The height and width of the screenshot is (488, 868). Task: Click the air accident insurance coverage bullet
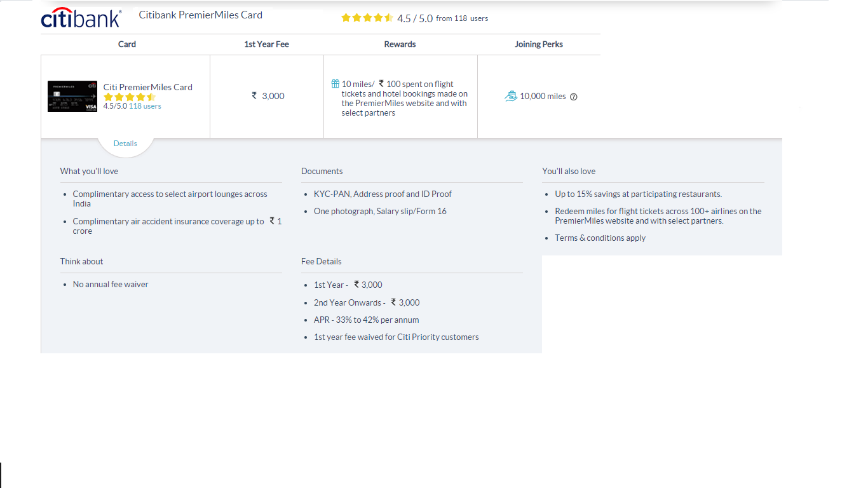[177, 226]
